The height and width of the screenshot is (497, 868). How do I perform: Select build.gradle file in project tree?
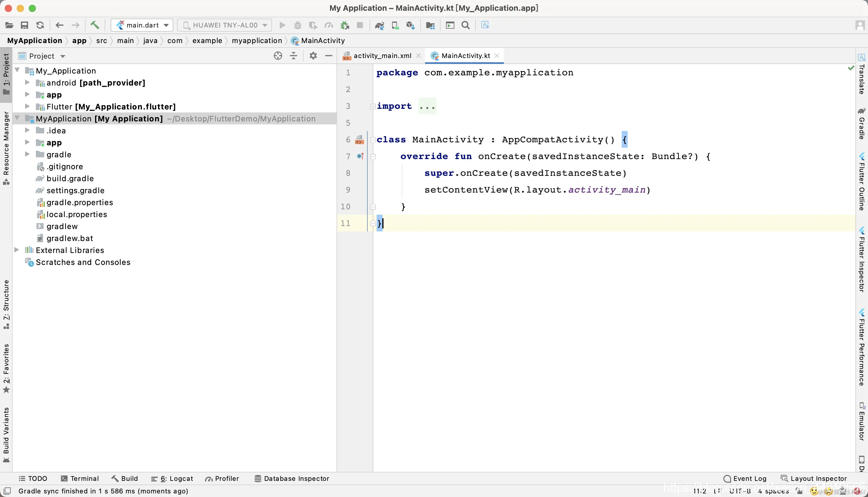70,179
